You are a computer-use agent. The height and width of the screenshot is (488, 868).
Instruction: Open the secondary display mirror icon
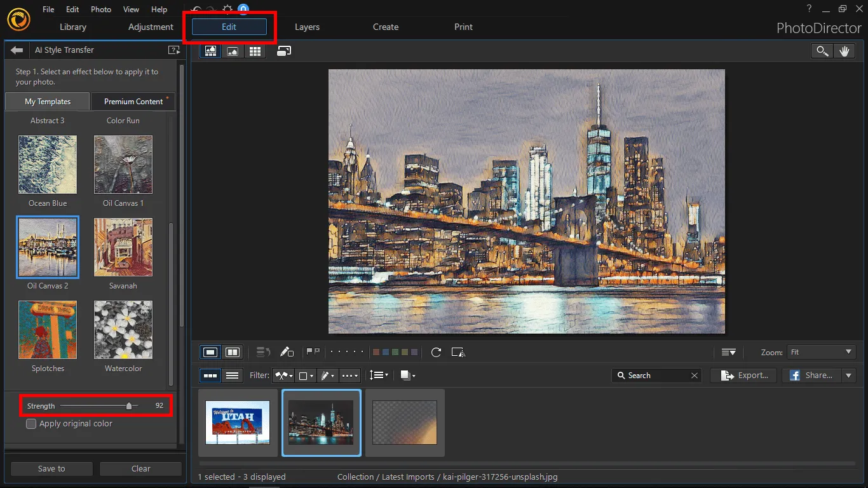coord(284,51)
